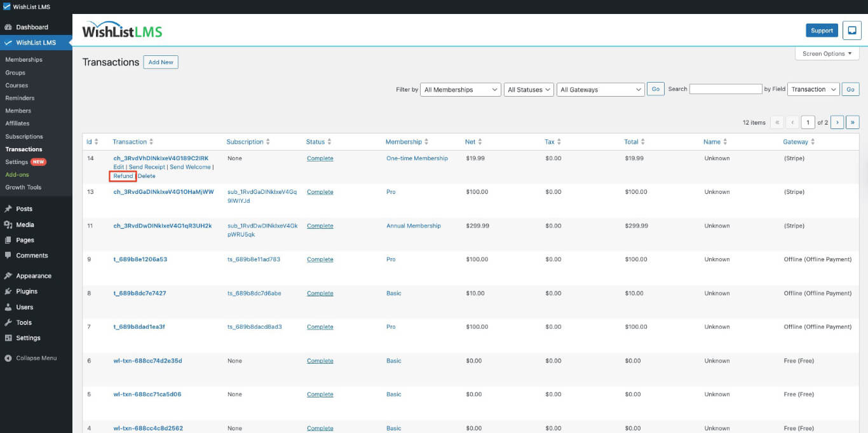868x433 pixels.
Task: Click the Dashboard icon in sidebar
Action: tap(8, 27)
